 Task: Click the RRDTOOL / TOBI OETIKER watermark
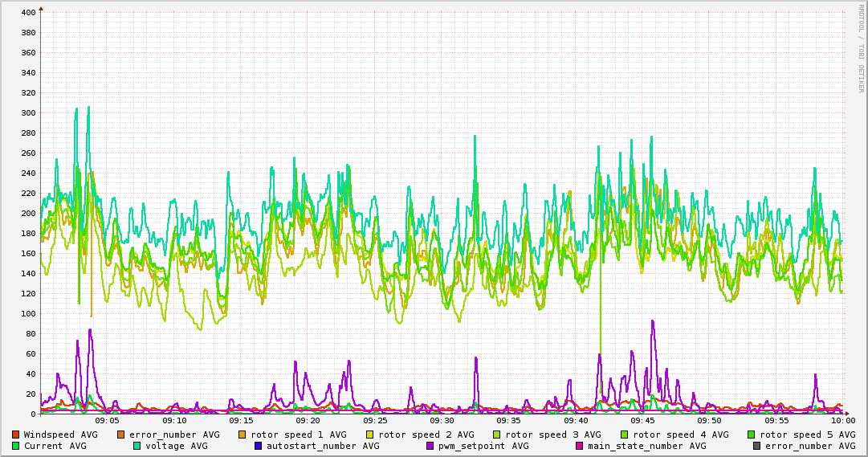point(860,48)
